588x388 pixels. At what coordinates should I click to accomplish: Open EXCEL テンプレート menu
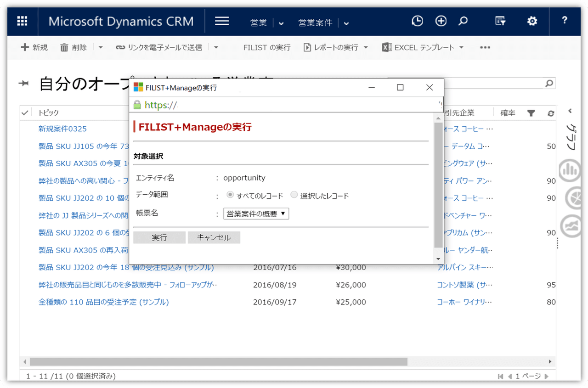point(423,47)
